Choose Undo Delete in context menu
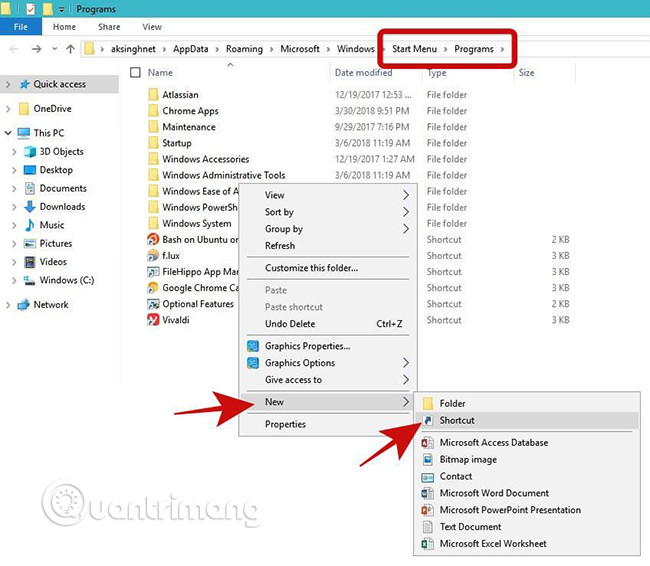The image size is (650, 566). (328, 324)
